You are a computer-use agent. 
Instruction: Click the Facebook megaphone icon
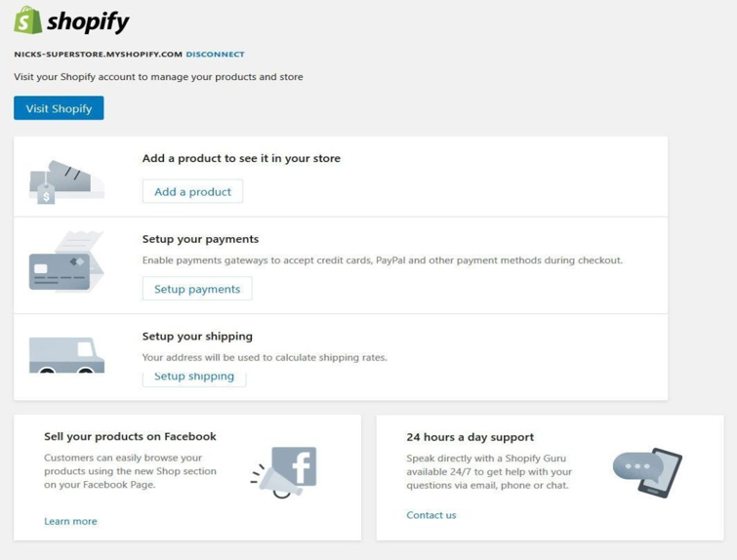click(x=283, y=472)
